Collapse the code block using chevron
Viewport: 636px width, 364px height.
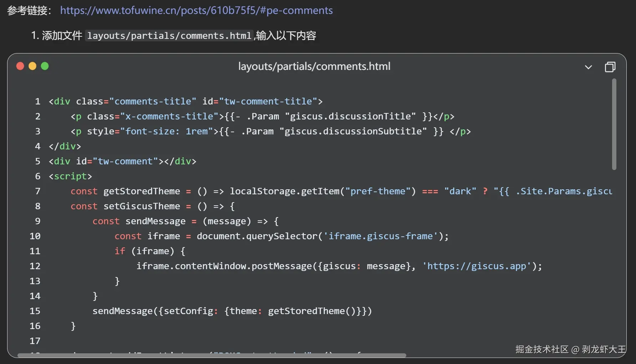[x=588, y=67]
